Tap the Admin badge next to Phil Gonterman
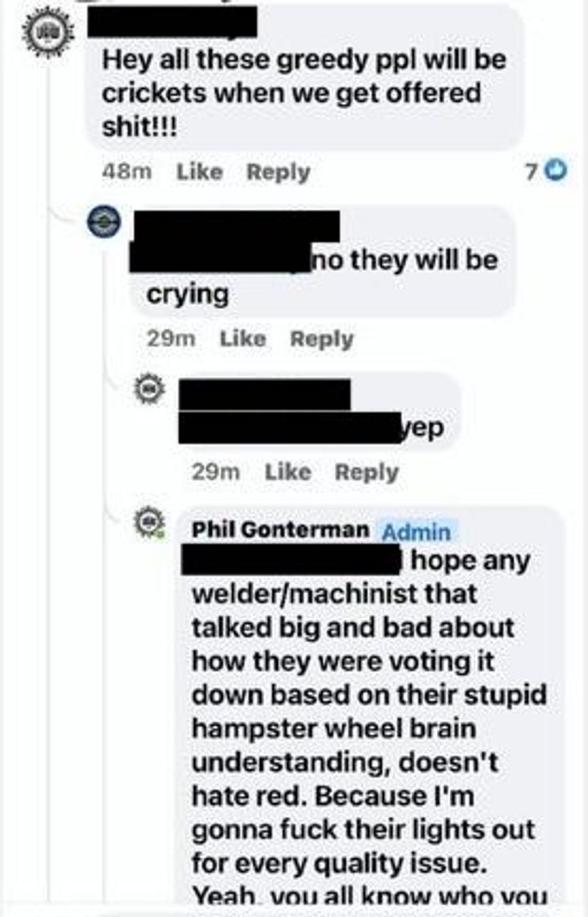588x917 pixels. (x=416, y=532)
